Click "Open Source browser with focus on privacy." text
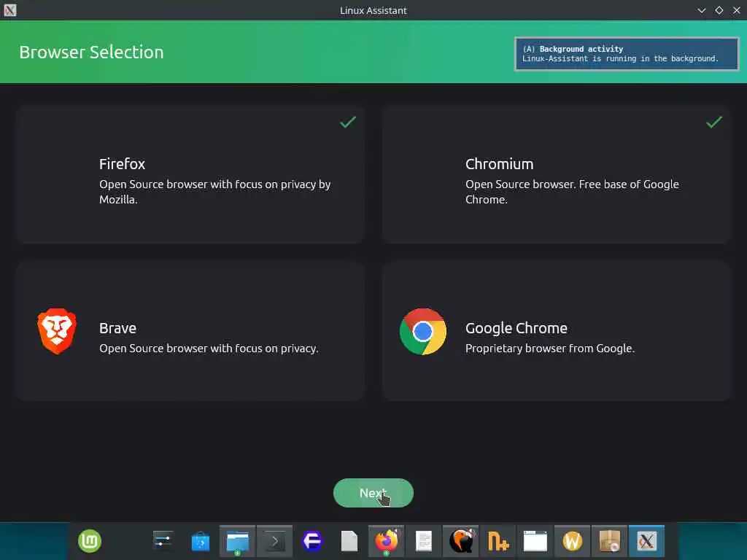Screen dimensions: 747x560 [209, 349]
